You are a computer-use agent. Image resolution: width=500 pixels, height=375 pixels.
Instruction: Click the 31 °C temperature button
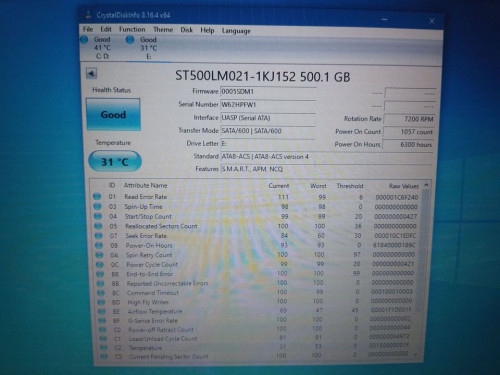point(115,162)
